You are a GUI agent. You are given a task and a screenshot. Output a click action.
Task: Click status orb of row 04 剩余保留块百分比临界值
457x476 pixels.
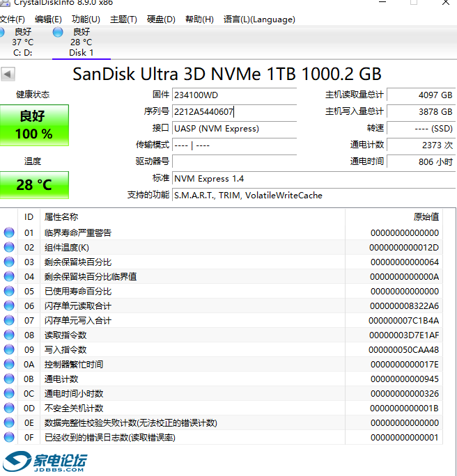[x=9, y=276]
